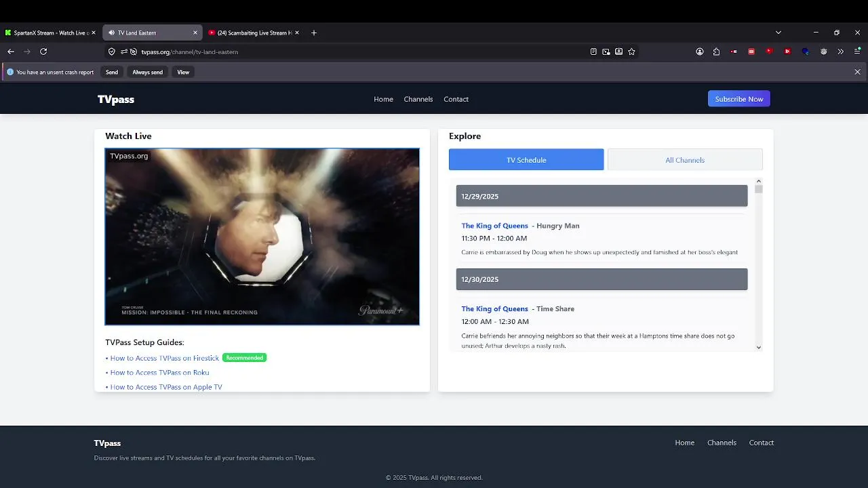Click Send on the crash report bar
This screenshot has height=488, width=868.
coord(112,72)
